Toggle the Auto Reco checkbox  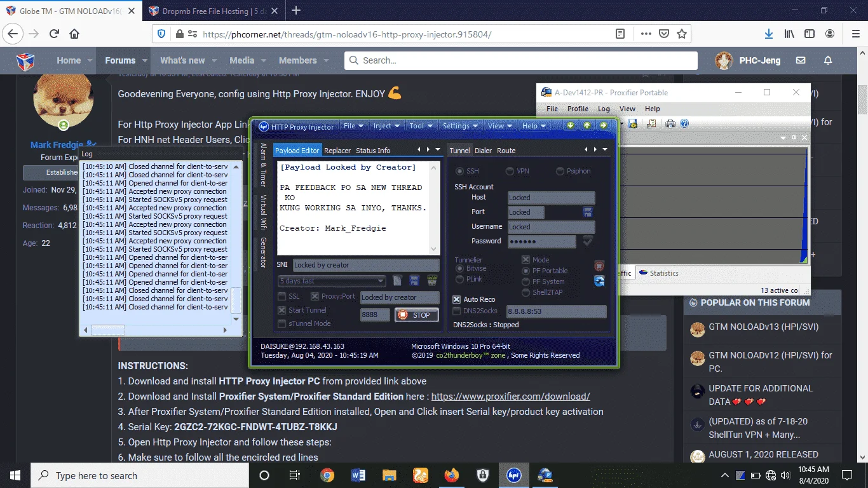(457, 299)
